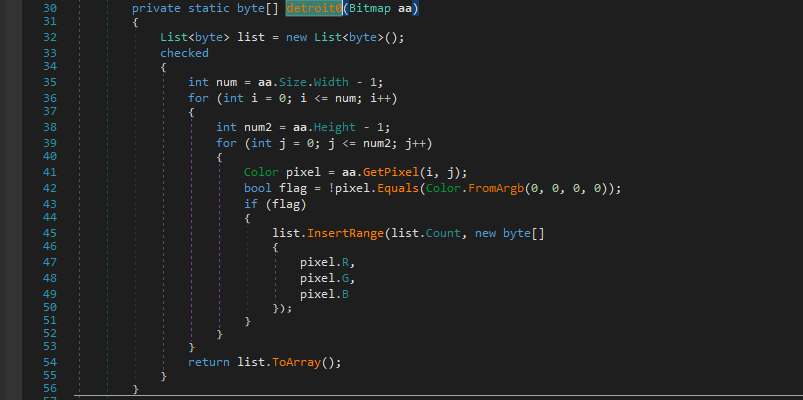Click the Color type on line 41
The image size is (803, 400).
point(261,172)
